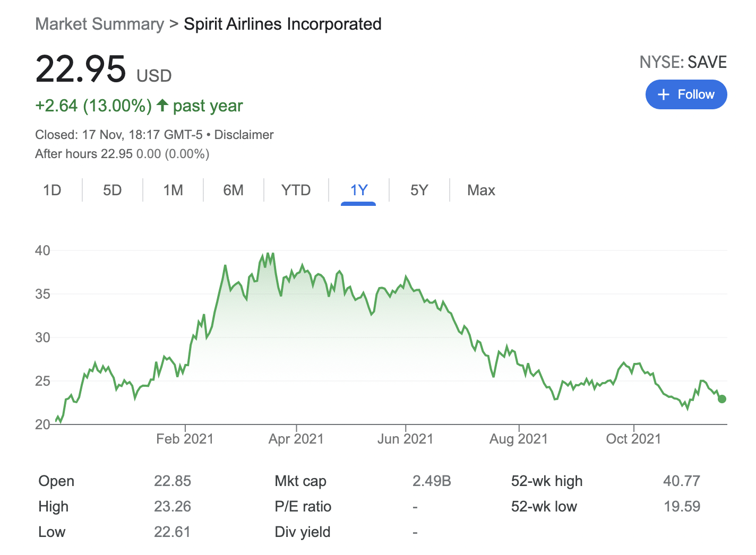The image size is (756, 555).
Task: Follow the Spirit Airlines stock
Action: pyautogui.click(x=686, y=94)
